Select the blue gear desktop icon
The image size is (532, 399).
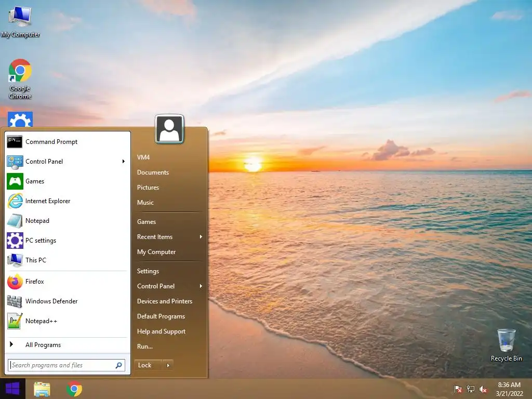point(20,119)
